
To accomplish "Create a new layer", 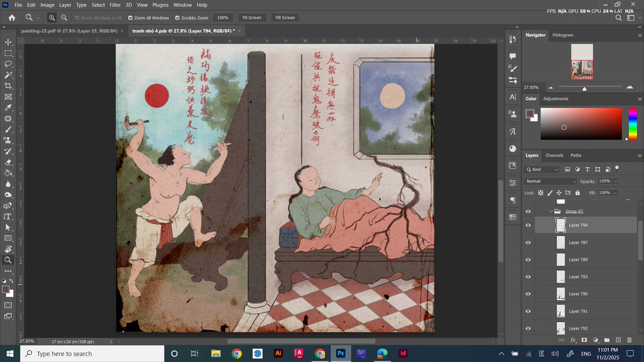I will [x=618, y=340].
